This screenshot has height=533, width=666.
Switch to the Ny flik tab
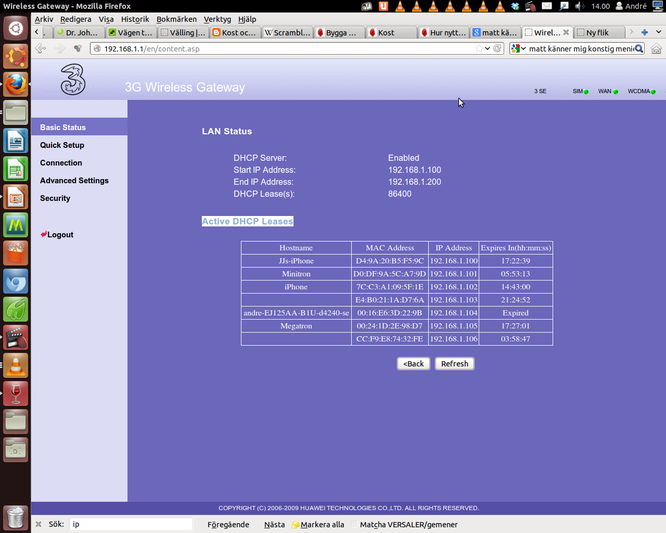tap(599, 33)
